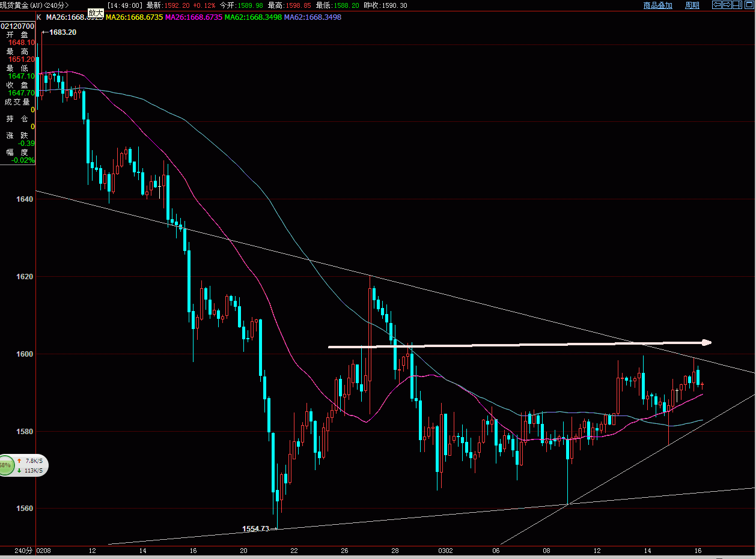Click the 开盘 1648.10 value in info panel
Image resolution: width=756 pixels, height=559 pixels.
click(21, 43)
